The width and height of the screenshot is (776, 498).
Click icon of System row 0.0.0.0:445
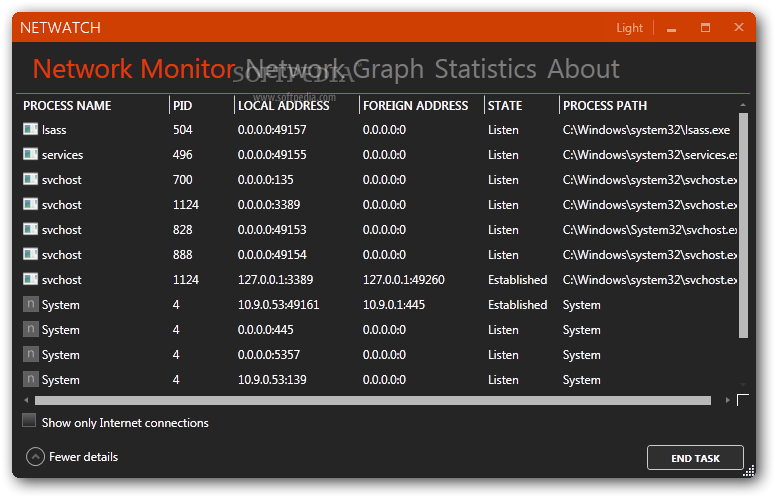click(30, 329)
